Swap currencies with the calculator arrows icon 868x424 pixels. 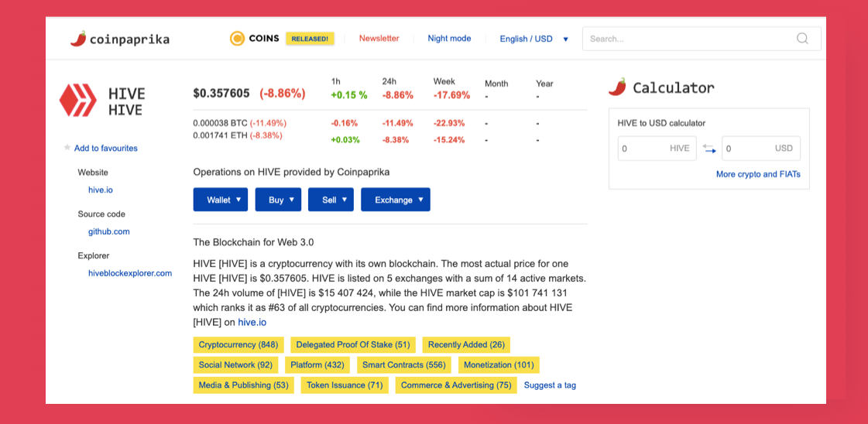(709, 148)
